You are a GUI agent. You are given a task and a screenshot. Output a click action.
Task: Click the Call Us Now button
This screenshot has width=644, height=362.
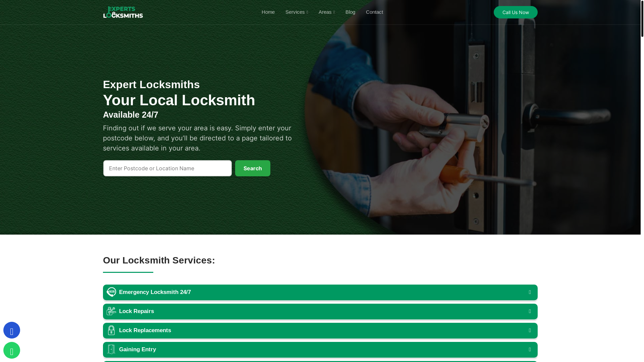[516, 12]
